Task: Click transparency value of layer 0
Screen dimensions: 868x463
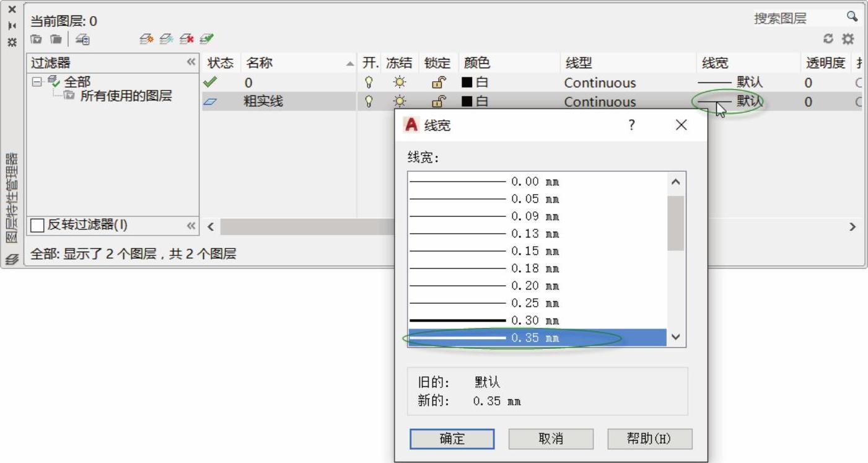Action: [809, 82]
